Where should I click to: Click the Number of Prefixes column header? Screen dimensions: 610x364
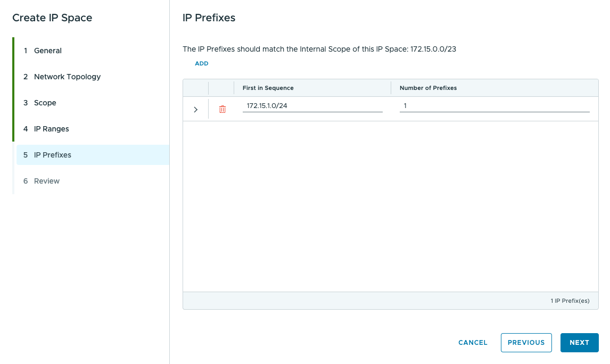tap(428, 88)
